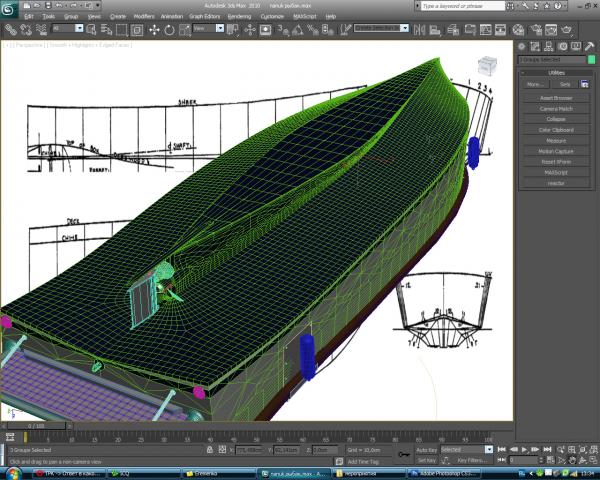Click the Measure utility button
600x480 pixels.
[556, 140]
